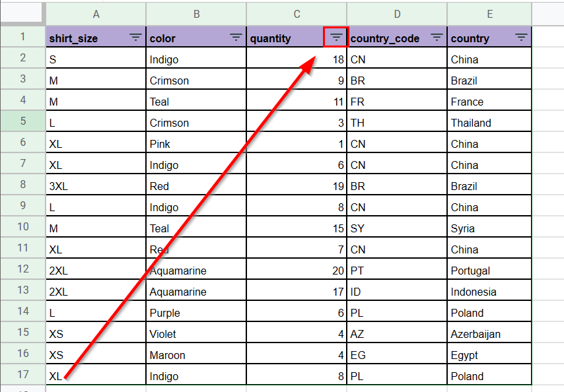Select column C header

297,14
